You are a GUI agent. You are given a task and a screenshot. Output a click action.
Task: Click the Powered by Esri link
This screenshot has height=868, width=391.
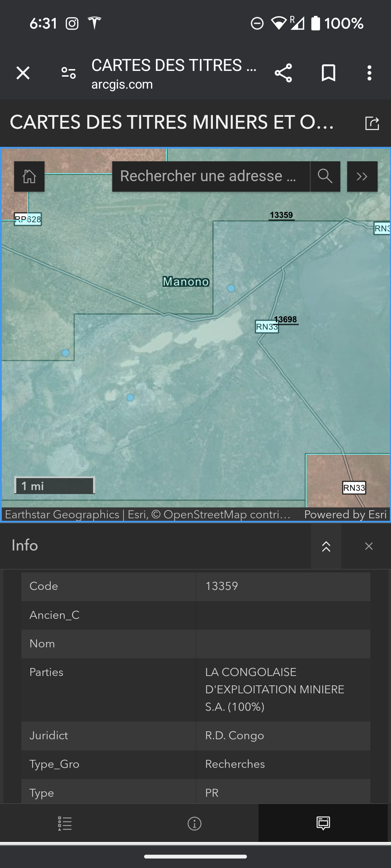tap(345, 514)
